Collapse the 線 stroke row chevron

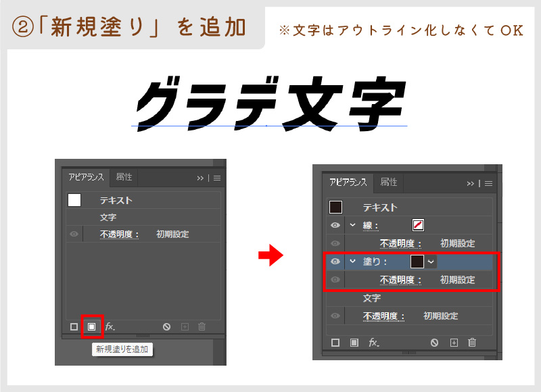click(352, 225)
